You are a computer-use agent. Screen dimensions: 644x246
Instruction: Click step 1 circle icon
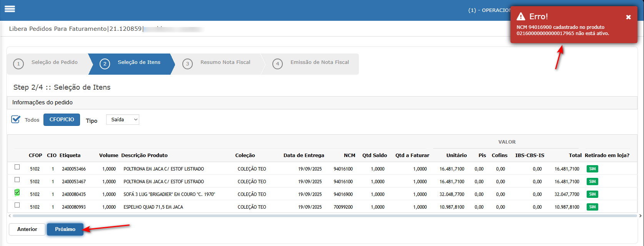(x=18, y=64)
